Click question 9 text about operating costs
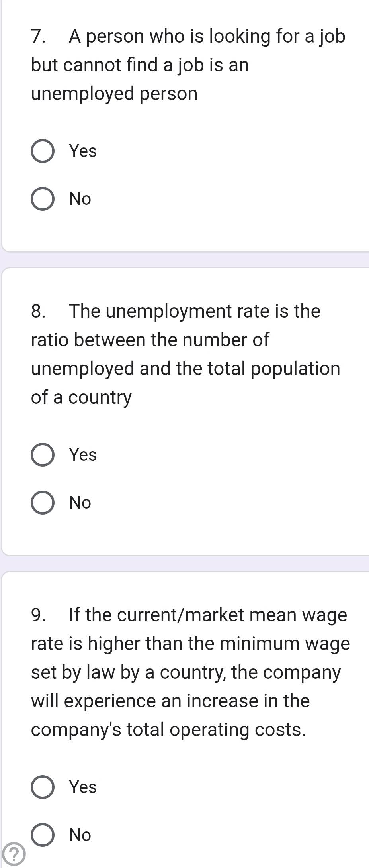Image resolution: width=369 pixels, height=868 pixels. [x=191, y=672]
